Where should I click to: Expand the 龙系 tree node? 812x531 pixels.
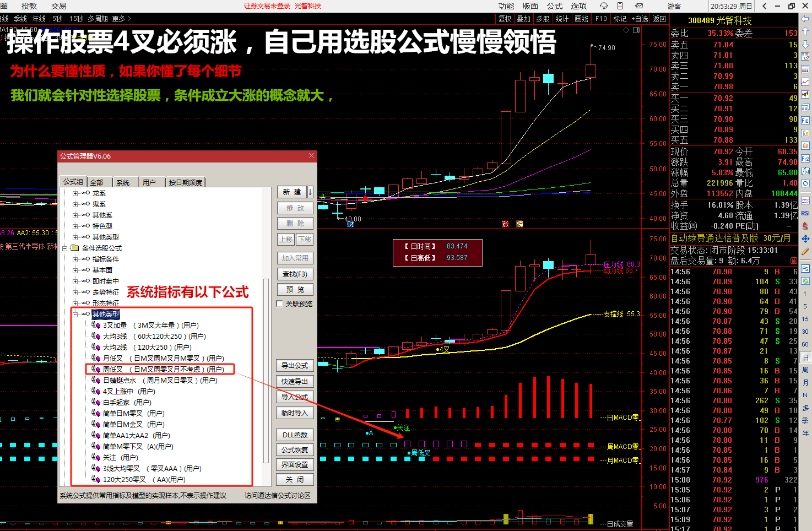click(x=75, y=193)
